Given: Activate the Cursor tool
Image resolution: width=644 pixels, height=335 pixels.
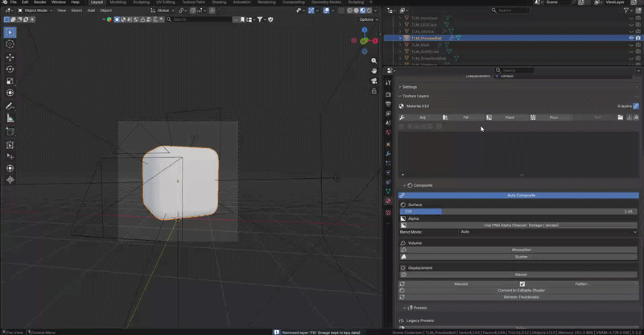Looking at the screenshot, I should point(10,44).
